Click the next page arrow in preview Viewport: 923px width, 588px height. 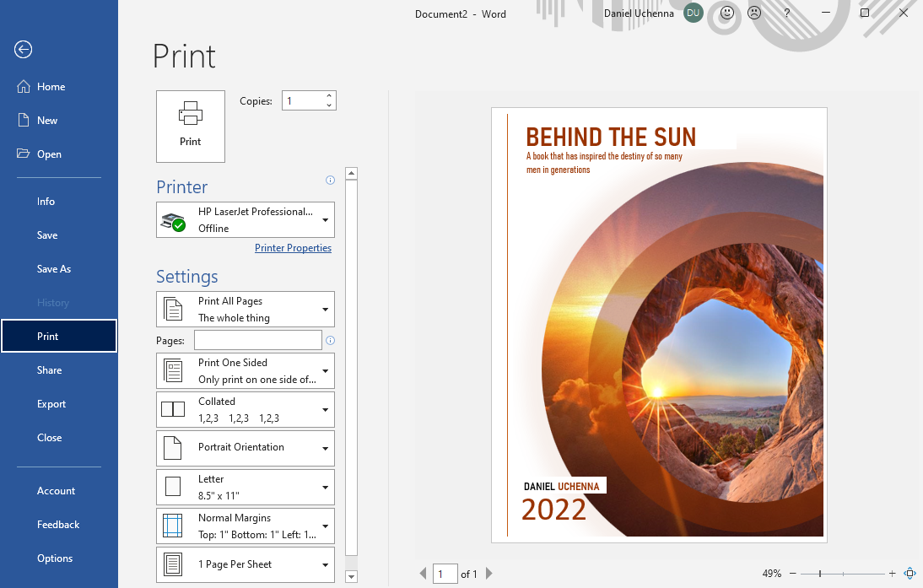click(488, 574)
